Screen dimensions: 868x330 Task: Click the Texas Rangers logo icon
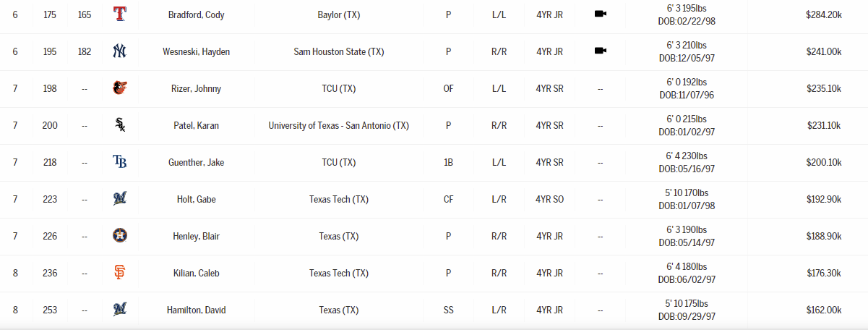tap(119, 14)
